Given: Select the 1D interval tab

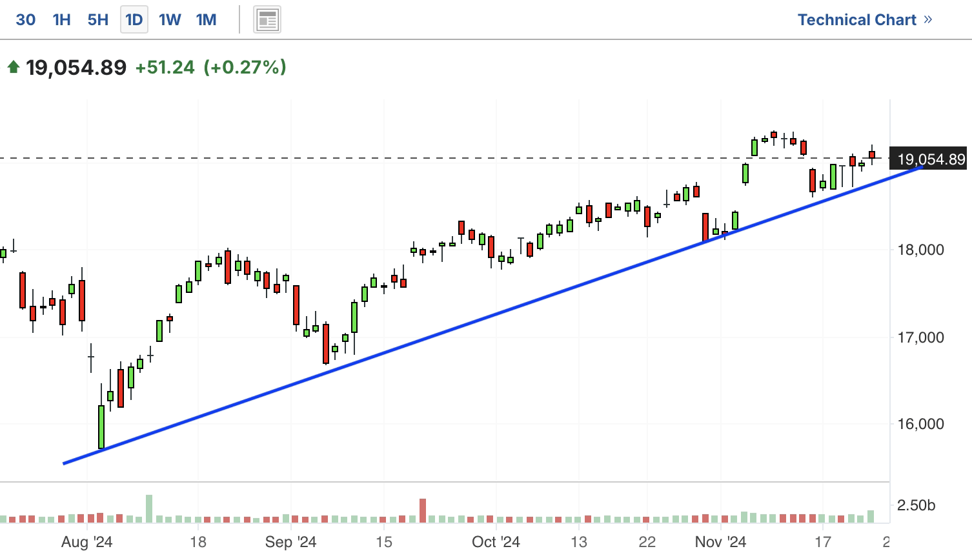Looking at the screenshot, I should 134,20.
